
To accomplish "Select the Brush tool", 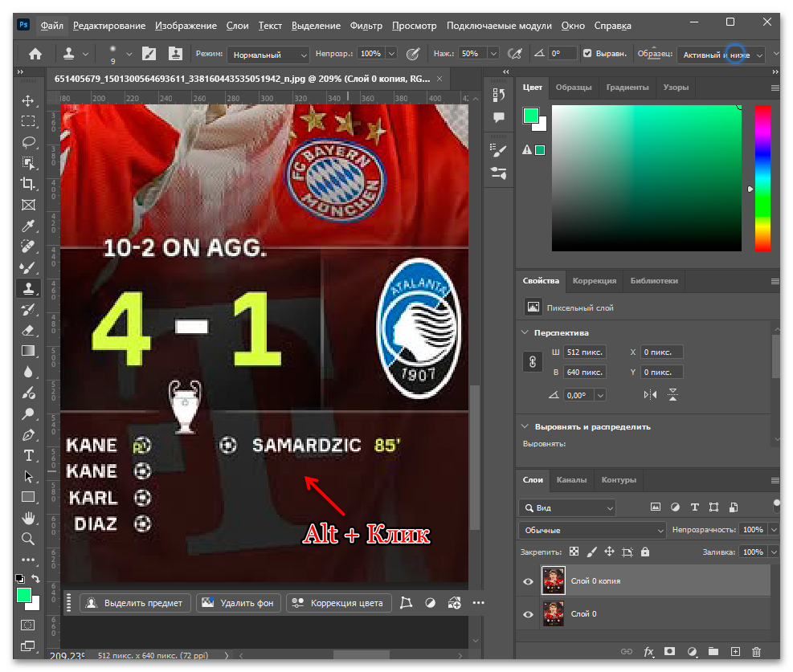I will (28, 267).
